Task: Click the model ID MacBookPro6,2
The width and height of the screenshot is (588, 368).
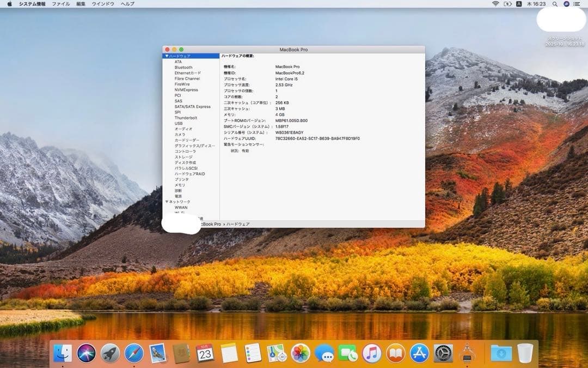Action: 290,73
